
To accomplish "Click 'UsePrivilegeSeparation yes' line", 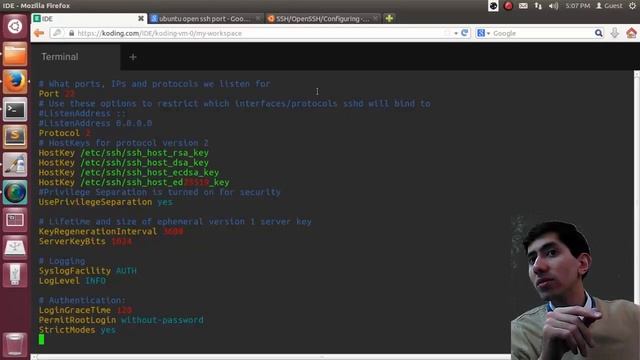I will (106, 202).
